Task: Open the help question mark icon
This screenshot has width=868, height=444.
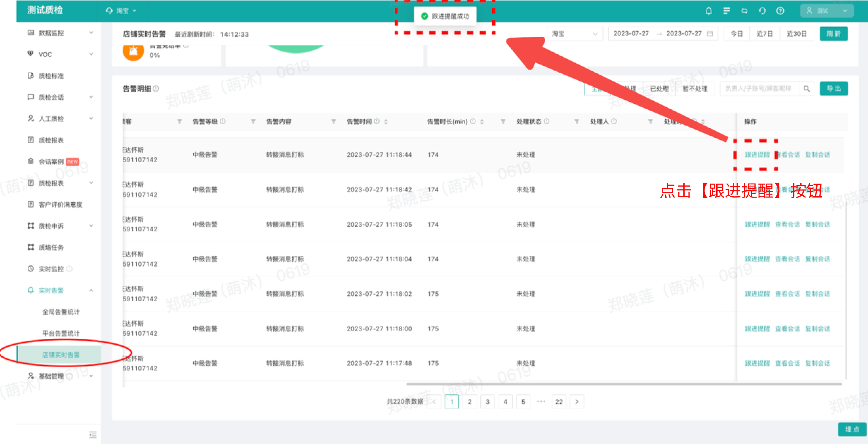Action: 780,11
